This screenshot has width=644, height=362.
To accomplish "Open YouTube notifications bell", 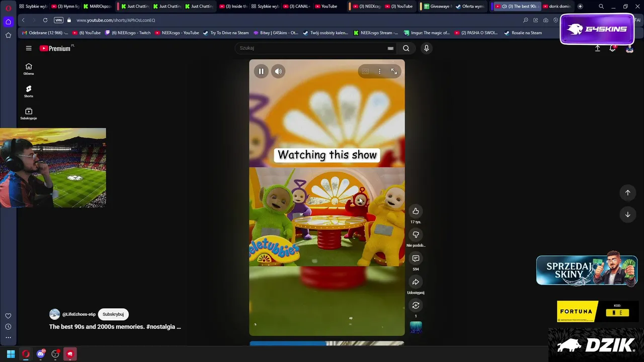I will (x=612, y=48).
